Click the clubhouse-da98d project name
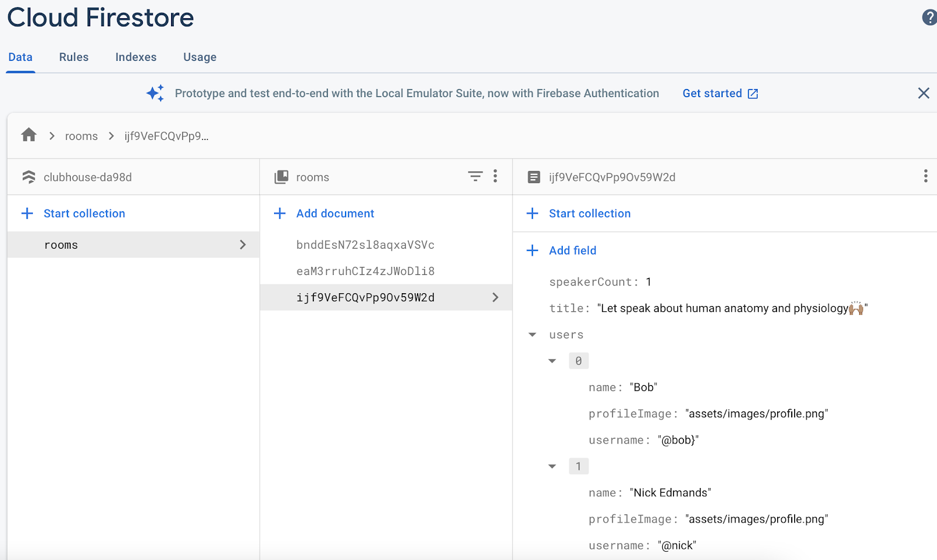Screen dimensions: 937x560 click(x=88, y=177)
